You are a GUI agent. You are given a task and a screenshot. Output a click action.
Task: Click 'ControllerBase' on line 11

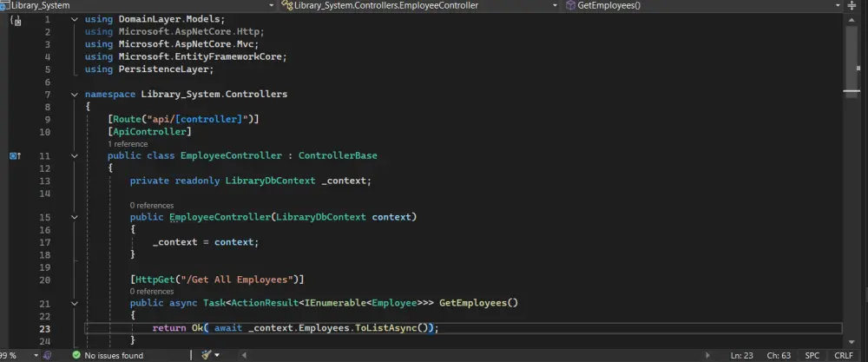[x=338, y=156]
